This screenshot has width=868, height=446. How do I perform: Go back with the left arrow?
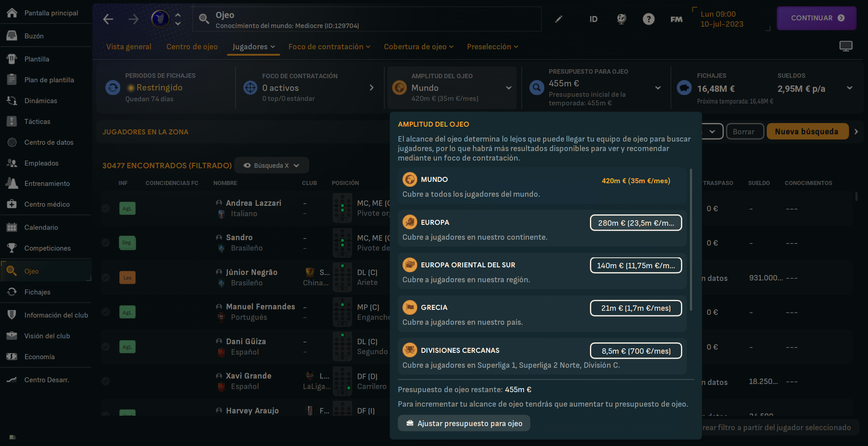[x=108, y=19]
